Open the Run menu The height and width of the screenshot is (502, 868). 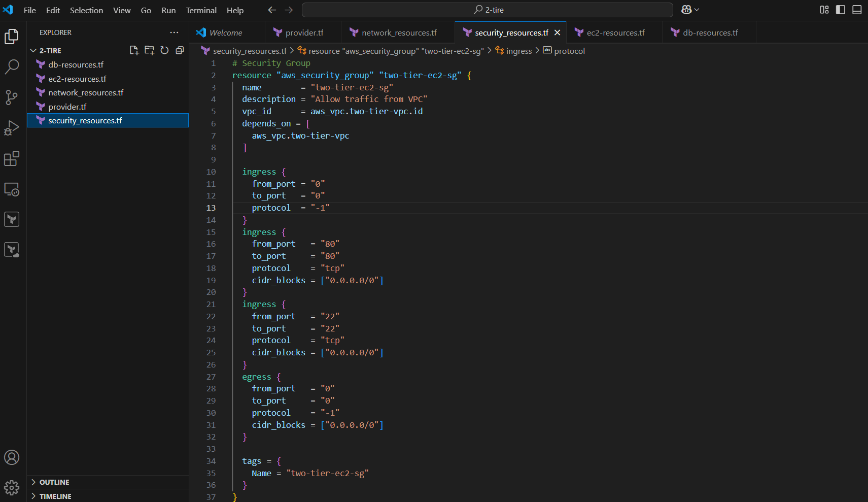pos(168,10)
